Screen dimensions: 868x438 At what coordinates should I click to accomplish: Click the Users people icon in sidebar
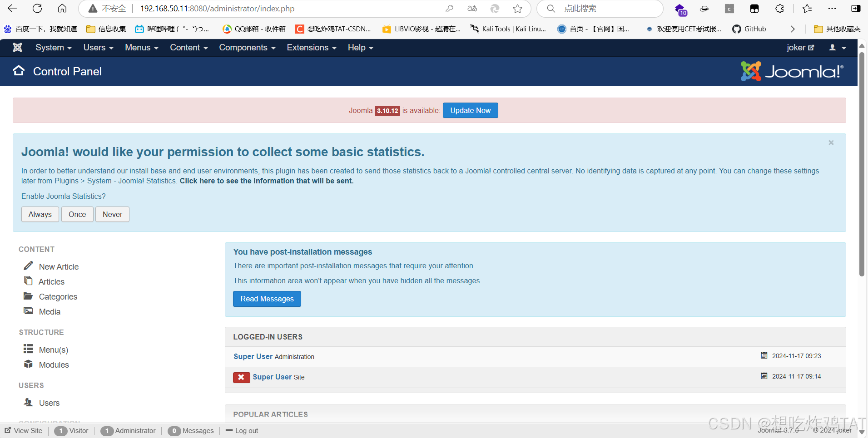click(x=28, y=402)
